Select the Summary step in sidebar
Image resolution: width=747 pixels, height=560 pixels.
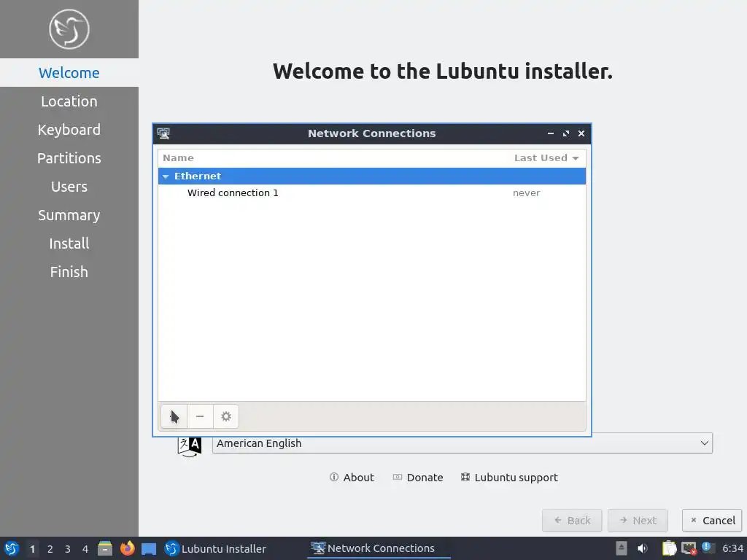[69, 215]
